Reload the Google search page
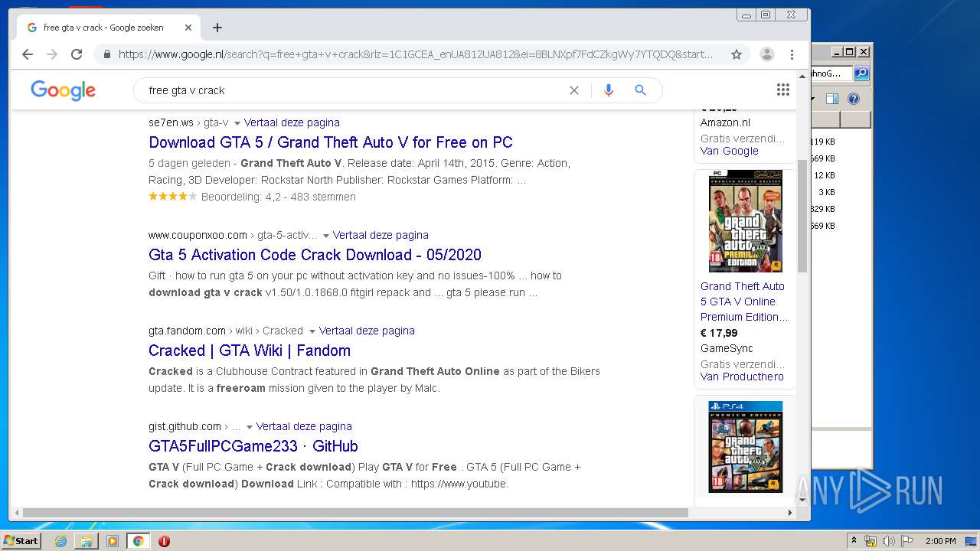 point(77,54)
